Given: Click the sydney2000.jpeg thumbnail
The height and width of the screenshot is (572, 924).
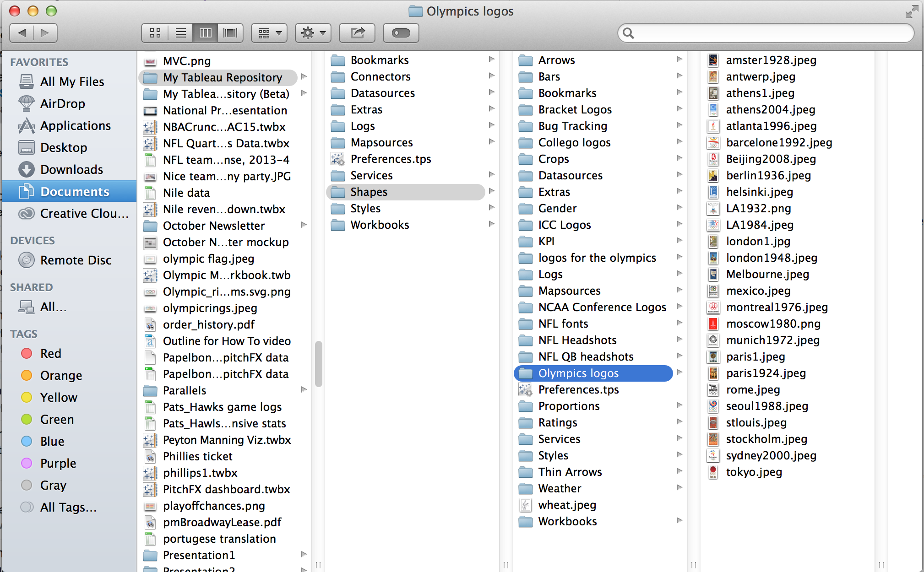Looking at the screenshot, I should [x=713, y=456].
